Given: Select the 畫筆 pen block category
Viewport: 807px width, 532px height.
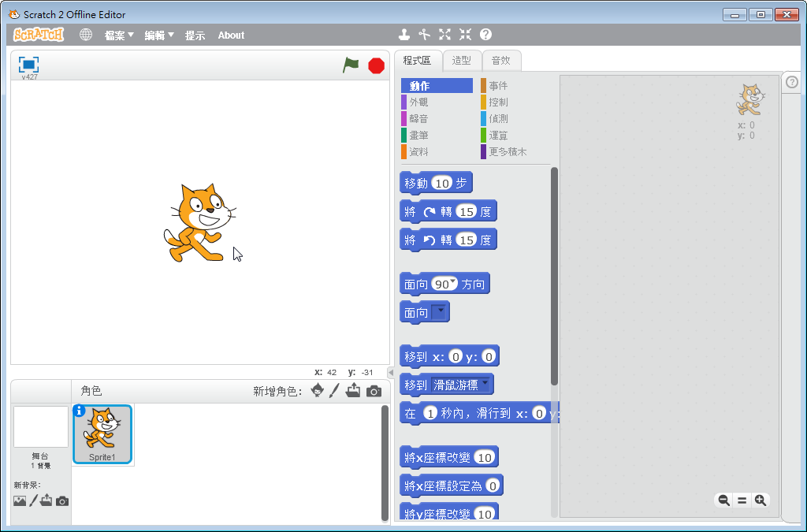Looking at the screenshot, I should pyautogui.click(x=437, y=135).
